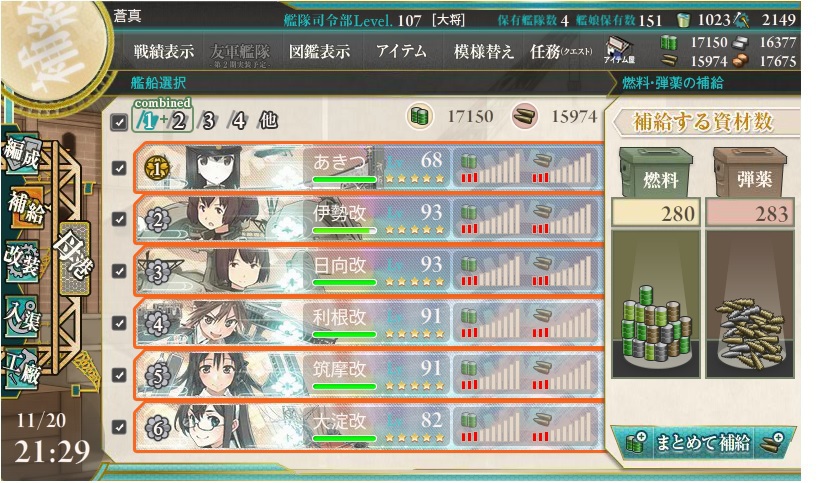Click the 弾薬 ammo crate icon
Viewport: 819px width, 483px height.
(x=750, y=172)
